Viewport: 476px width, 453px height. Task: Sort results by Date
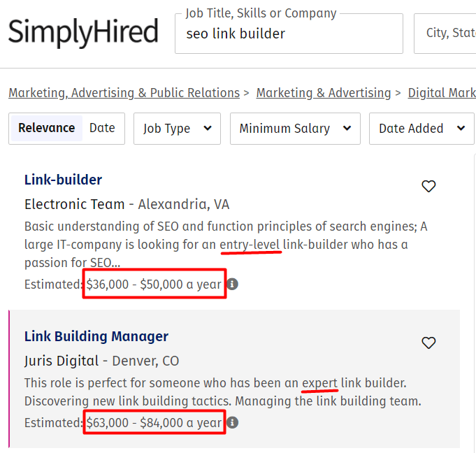pos(102,128)
